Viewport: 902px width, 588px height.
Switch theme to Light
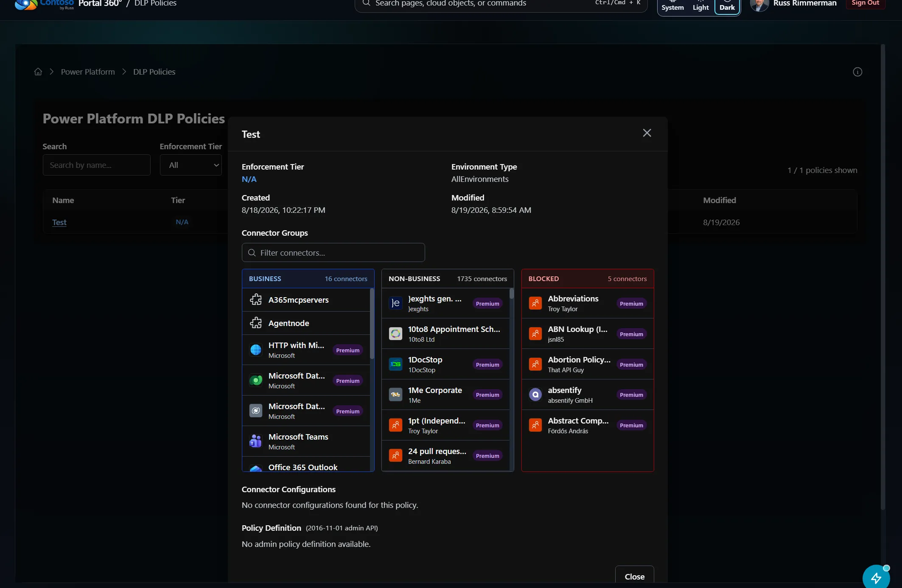tap(700, 6)
